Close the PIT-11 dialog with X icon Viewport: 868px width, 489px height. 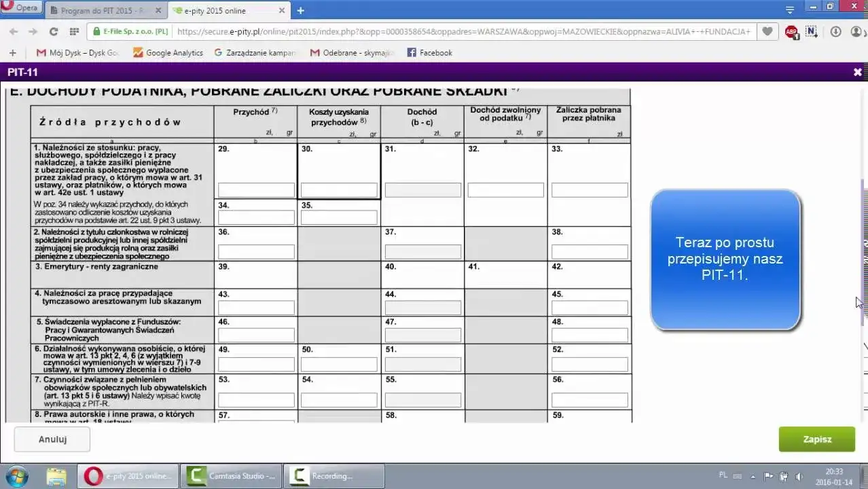(x=857, y=72)
